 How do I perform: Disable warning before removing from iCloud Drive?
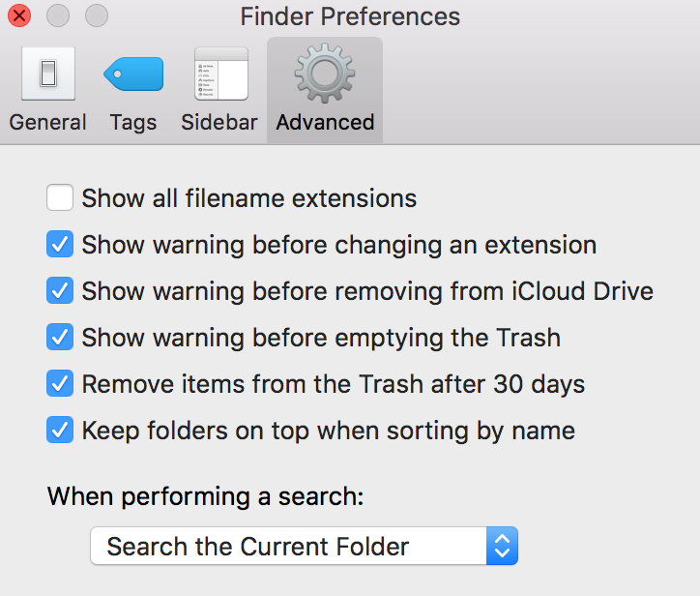click(x=60, y=290)
